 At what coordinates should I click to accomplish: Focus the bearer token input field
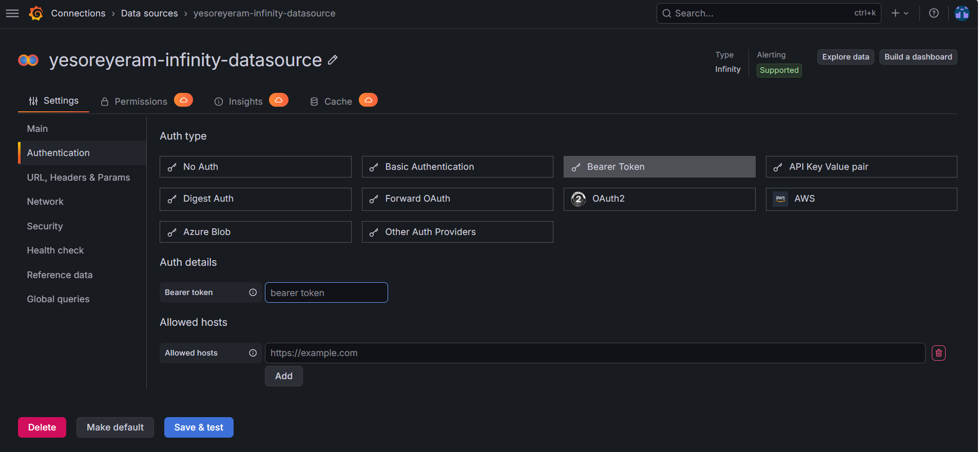point(326,292)
